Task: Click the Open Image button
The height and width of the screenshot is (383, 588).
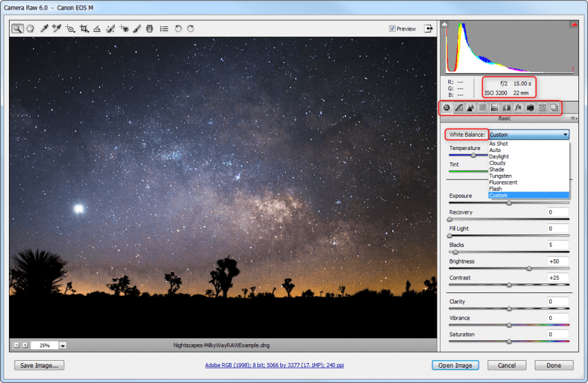Action: [x=455, y=366]
